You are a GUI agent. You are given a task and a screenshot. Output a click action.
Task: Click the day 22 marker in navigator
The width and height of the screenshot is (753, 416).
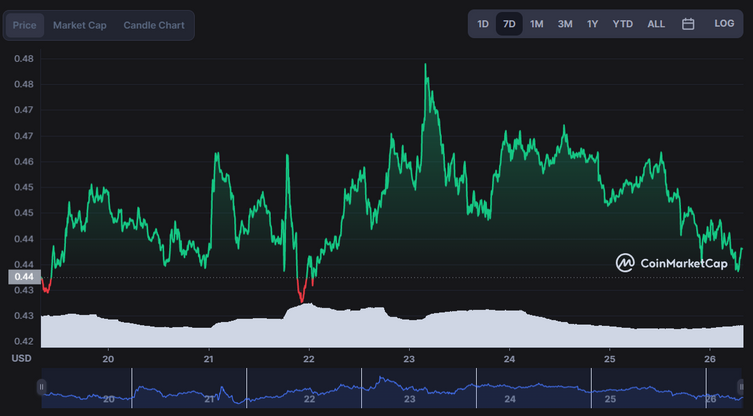tap(309, 399)
